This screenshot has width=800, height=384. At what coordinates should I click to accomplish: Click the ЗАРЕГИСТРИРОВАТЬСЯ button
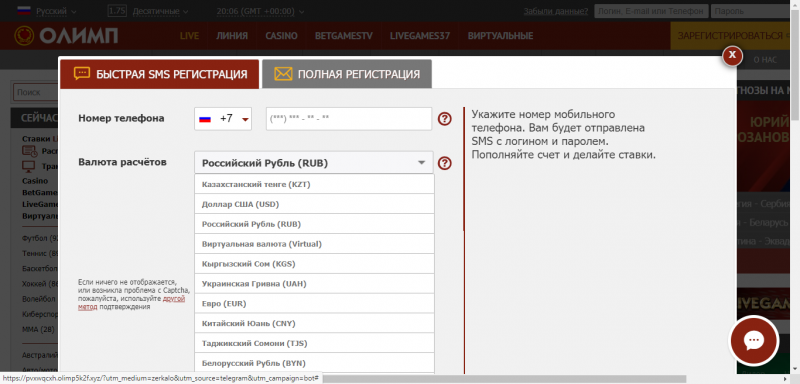pyautogui.click(x=731, y=36)
